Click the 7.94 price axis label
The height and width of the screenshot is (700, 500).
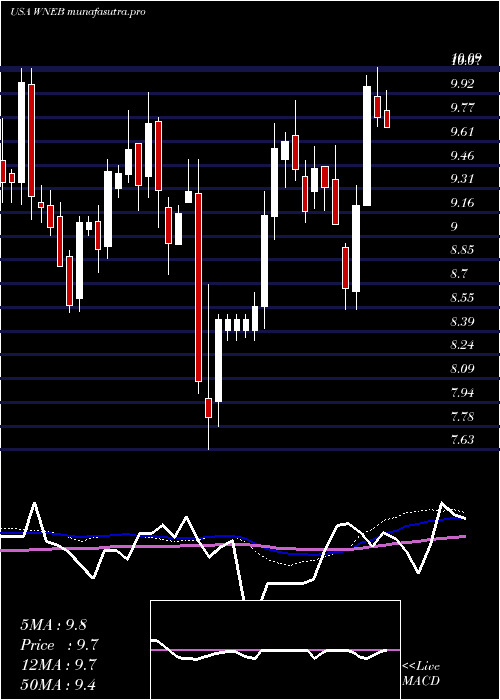(463, 393)
